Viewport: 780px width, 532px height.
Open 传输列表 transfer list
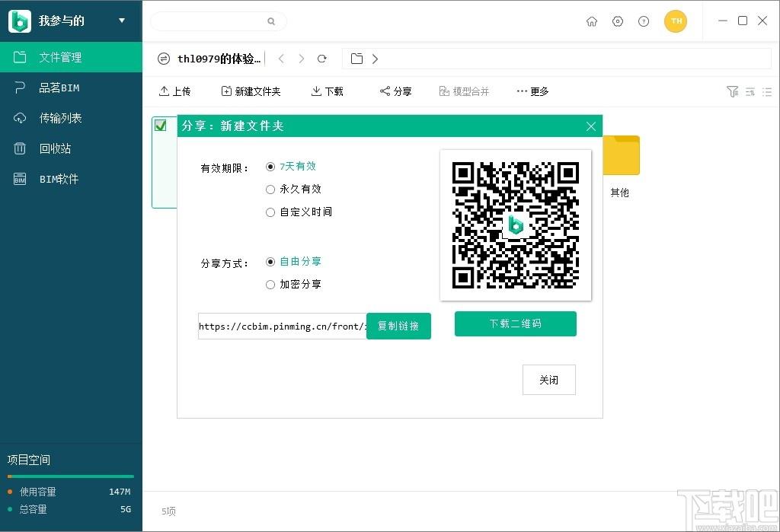(x=71, y=118)
